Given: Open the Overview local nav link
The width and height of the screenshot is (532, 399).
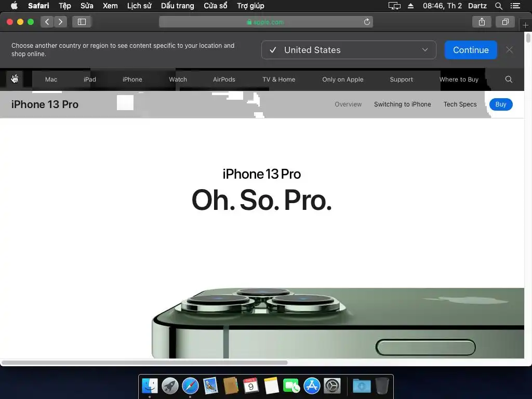Looking at the screenshot, I should click(348, 104).
